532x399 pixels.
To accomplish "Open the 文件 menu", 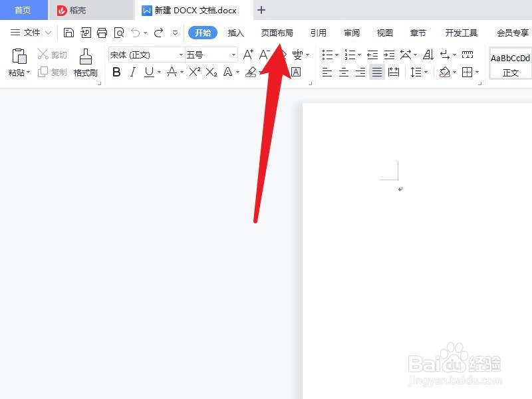I will [x=31, y=33].
